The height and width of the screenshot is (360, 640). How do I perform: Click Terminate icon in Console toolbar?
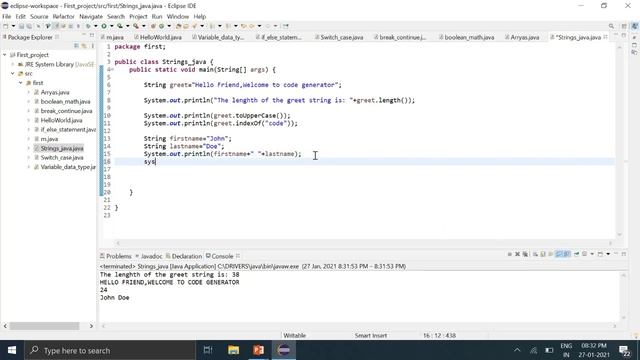tap(509, 254)
